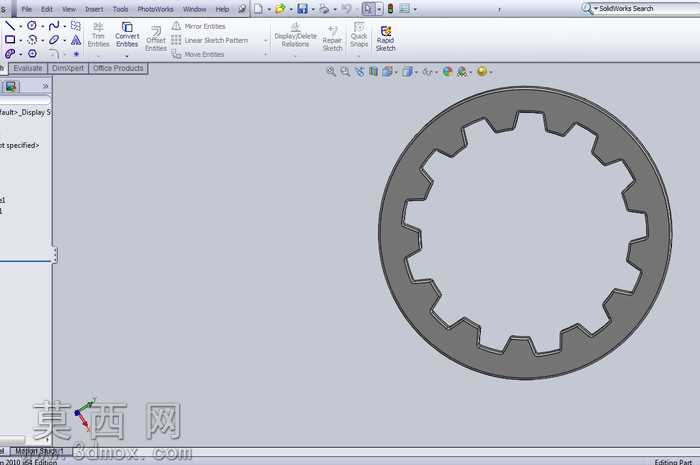Click Mirror Entities
700x465 pixels.
click(199, 26)
